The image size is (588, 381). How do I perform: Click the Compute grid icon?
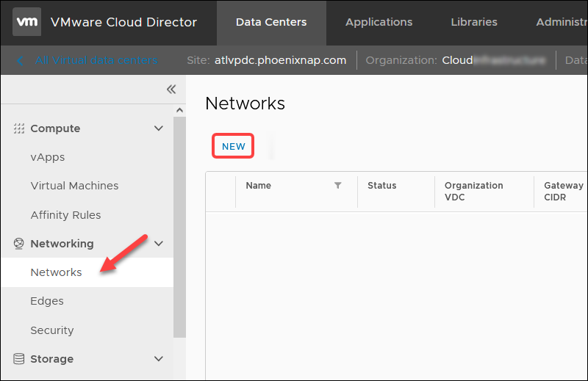click(x=19, y=128)
